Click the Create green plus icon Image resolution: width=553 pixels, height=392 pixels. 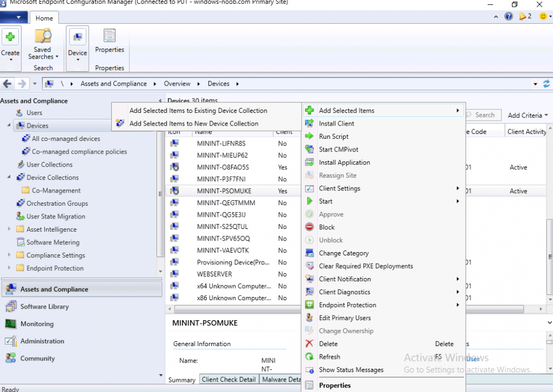pos(10,36)
